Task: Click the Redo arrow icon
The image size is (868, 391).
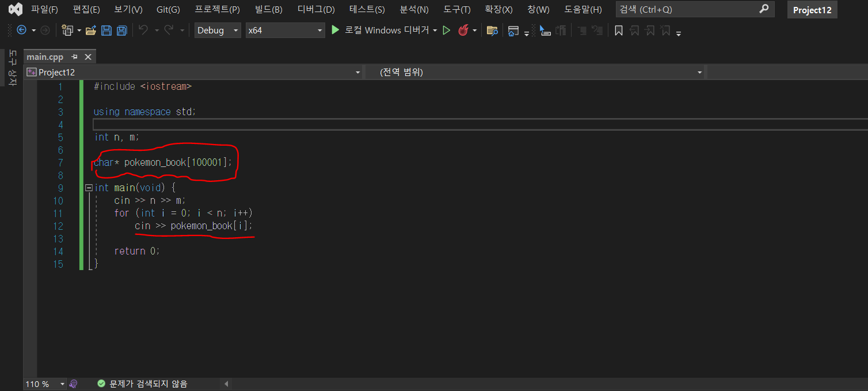Action: (x=170, y=30)
